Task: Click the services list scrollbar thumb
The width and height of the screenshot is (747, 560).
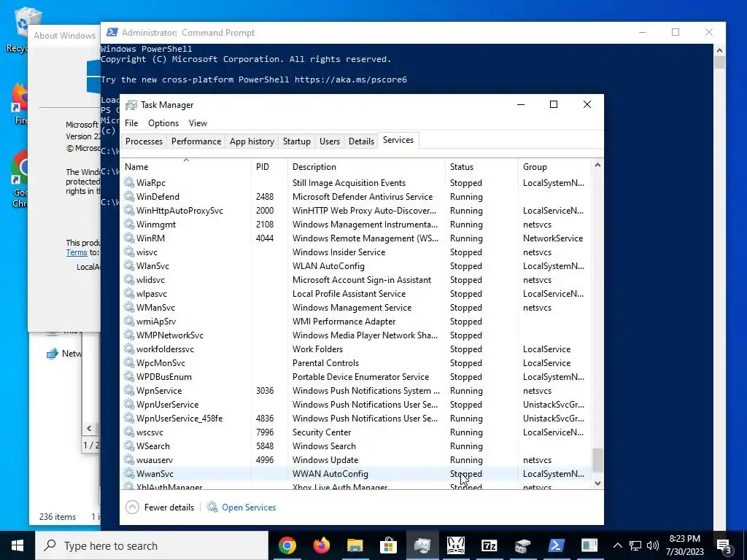Action: pyautogui.click(x=597, y=460)
